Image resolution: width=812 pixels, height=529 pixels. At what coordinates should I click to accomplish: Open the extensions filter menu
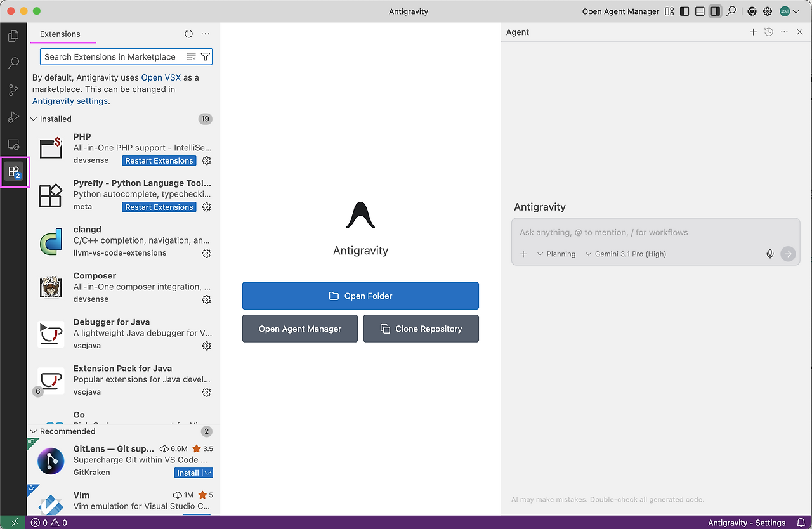(206, 57)
